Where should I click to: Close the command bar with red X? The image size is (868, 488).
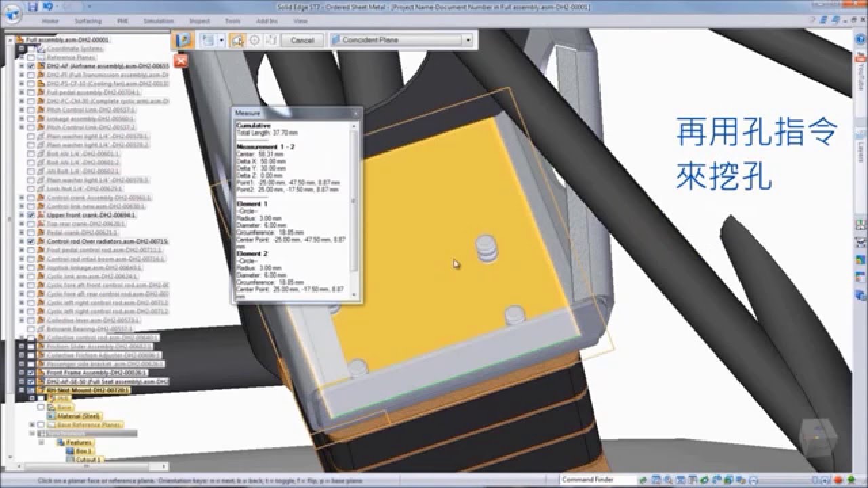[x=180, y=61]
